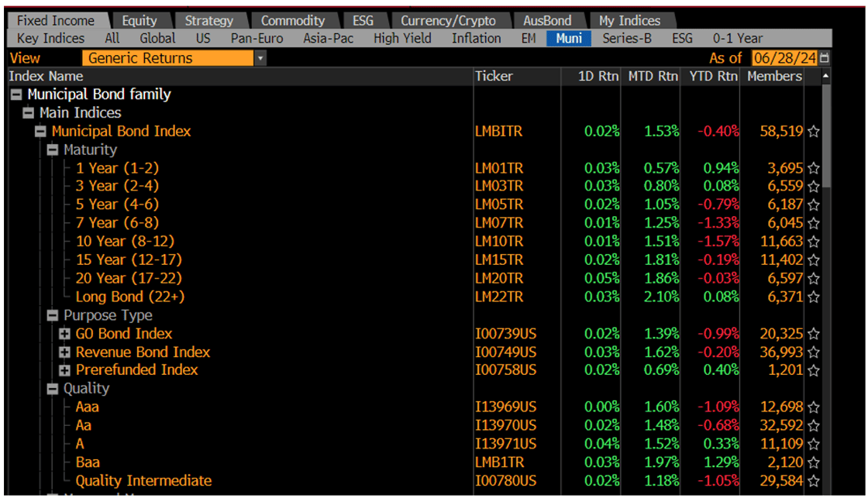
Task: Switch to the Equity tab
Action: pos(139,20)
